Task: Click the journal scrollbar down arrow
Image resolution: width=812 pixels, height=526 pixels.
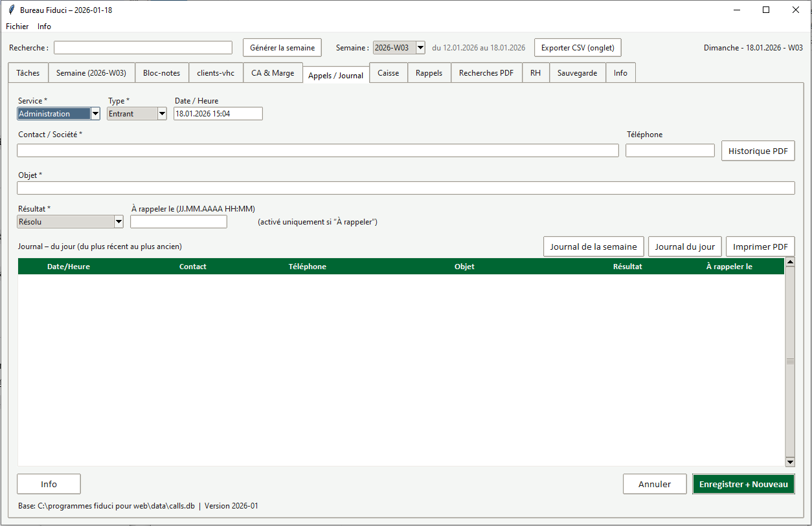Action: click(x=789, y=462)
